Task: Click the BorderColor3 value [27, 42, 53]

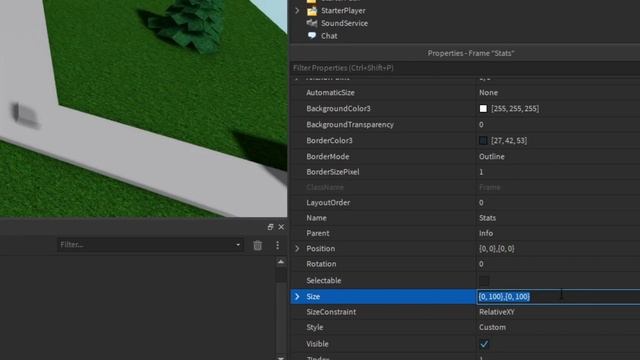Action: pos(509,140)
